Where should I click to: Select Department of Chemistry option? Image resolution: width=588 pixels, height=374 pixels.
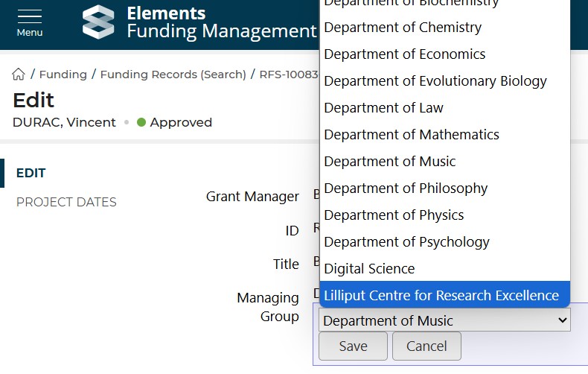[x=403, y=28]
